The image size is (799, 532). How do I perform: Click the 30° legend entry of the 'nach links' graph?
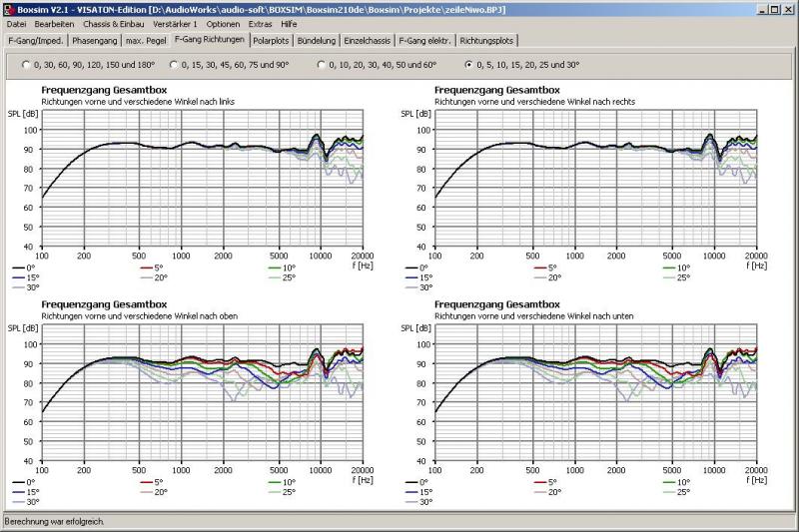pyautogui.click(x=26, y=287)
